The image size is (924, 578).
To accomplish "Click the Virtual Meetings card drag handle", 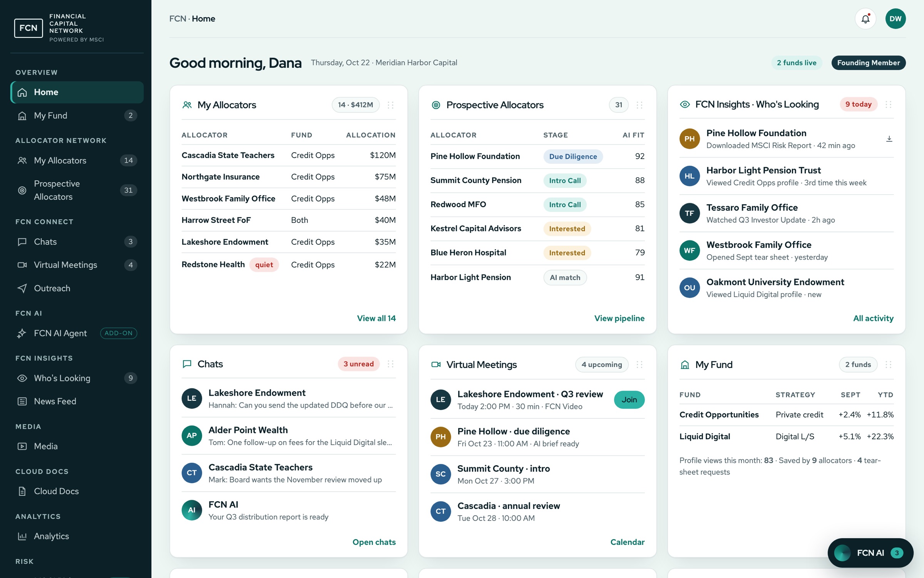I will coord(639,365).
